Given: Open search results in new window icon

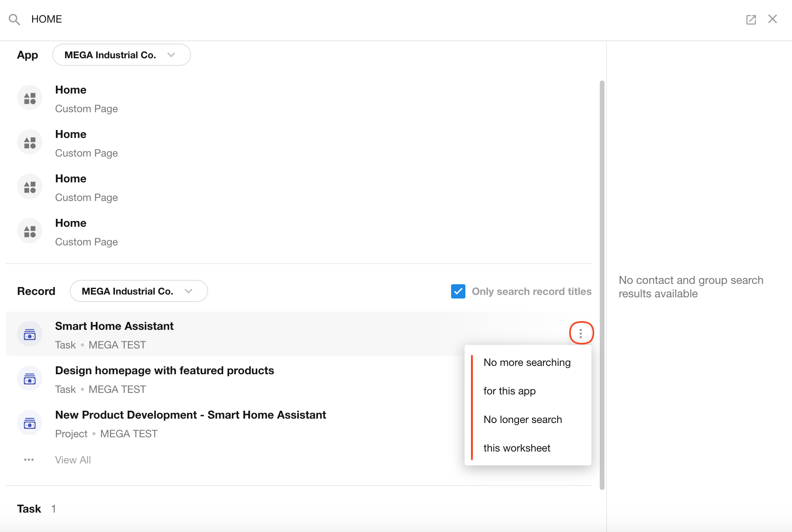Looking at the screenshot, I should [751, 19].
